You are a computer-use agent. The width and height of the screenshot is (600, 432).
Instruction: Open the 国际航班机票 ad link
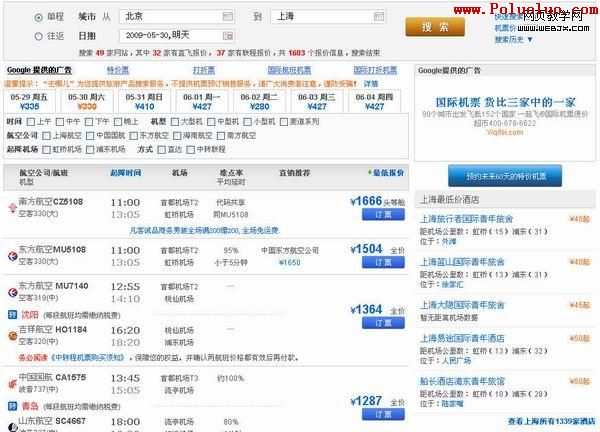point(289,70)
